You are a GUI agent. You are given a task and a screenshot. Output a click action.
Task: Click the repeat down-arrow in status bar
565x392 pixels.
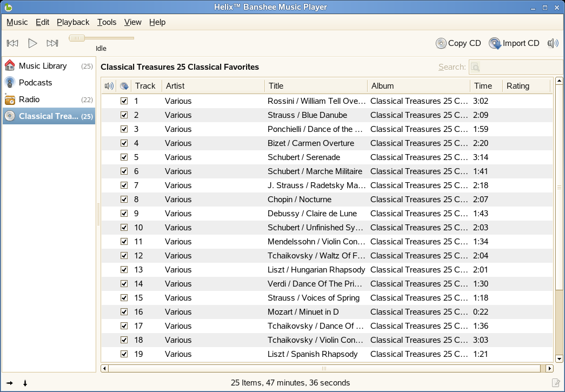point(25,383)
